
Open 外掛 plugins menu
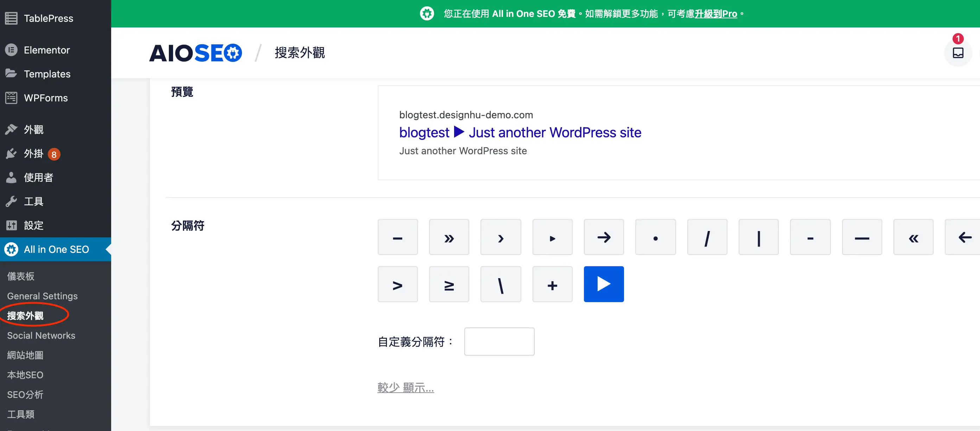coord(56,154)
